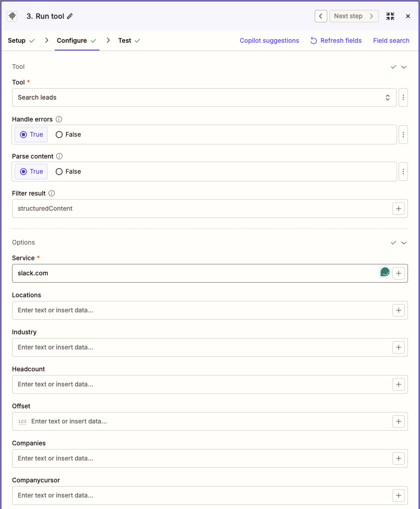This screenshot has height=509, width=420.
Task: Click the pencil icon to rename step
Action: click(70, 16)
